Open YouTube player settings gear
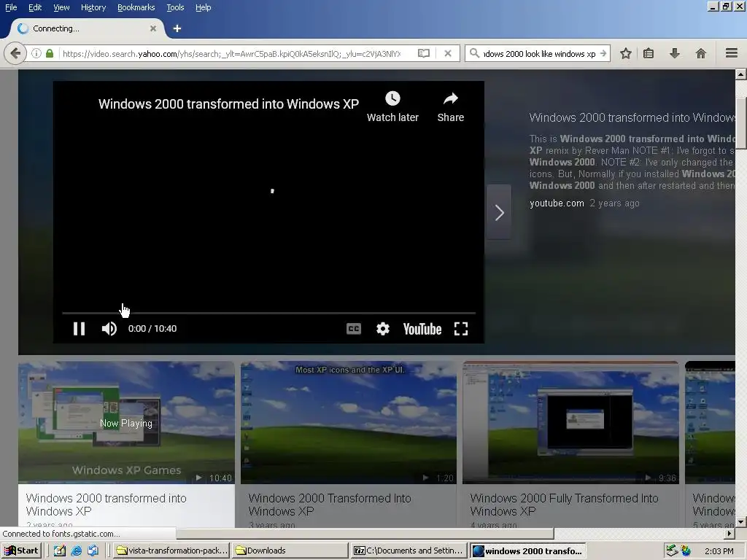The image size is (747, 560). tap(382, 329)
